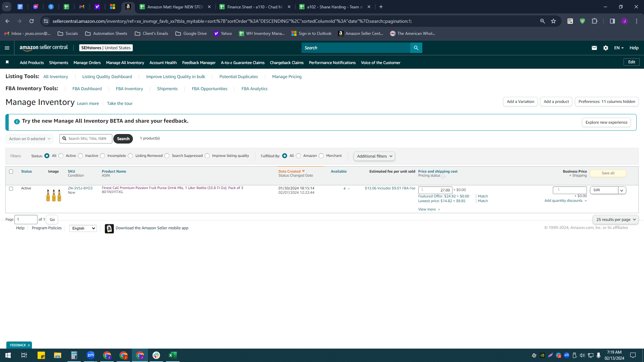This screenshot has height=362, width=644.
Task: Select the Active status filter
Action: point(61,156)
